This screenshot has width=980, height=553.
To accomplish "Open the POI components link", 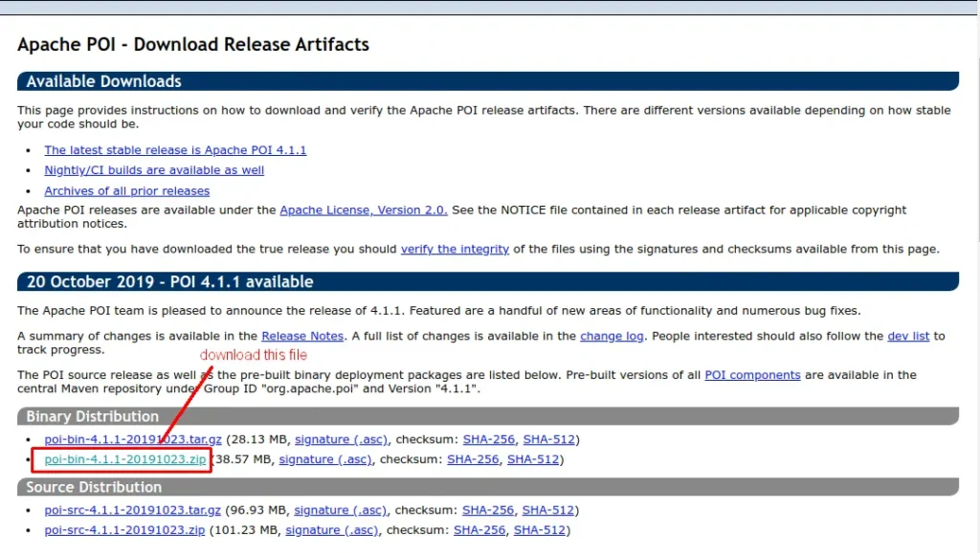I will point(752,375).
